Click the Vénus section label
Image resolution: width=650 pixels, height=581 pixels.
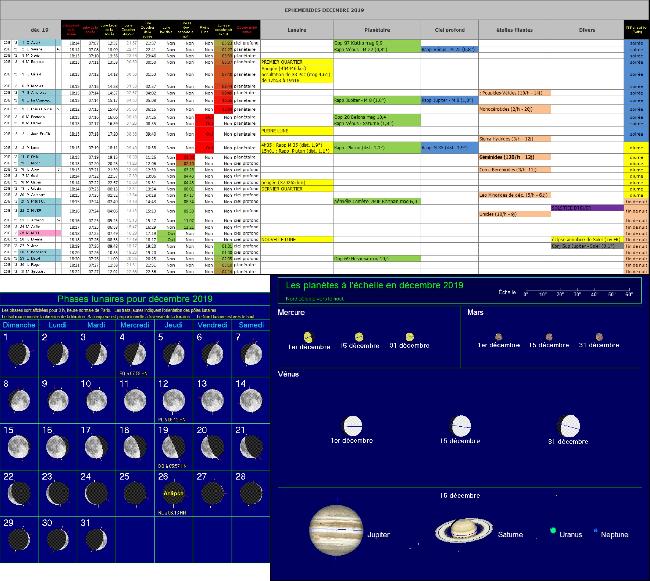[289, 374]
